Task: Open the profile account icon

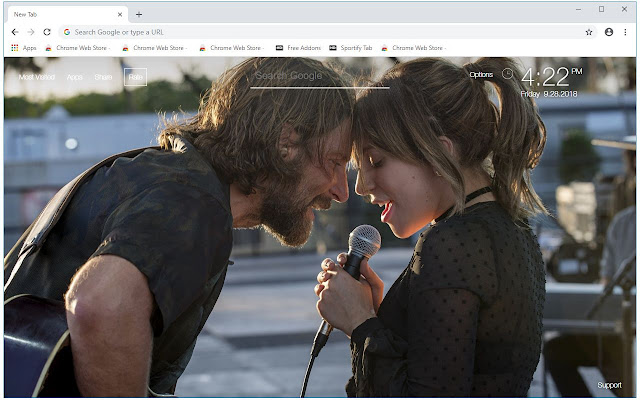Action: [609, 32]
